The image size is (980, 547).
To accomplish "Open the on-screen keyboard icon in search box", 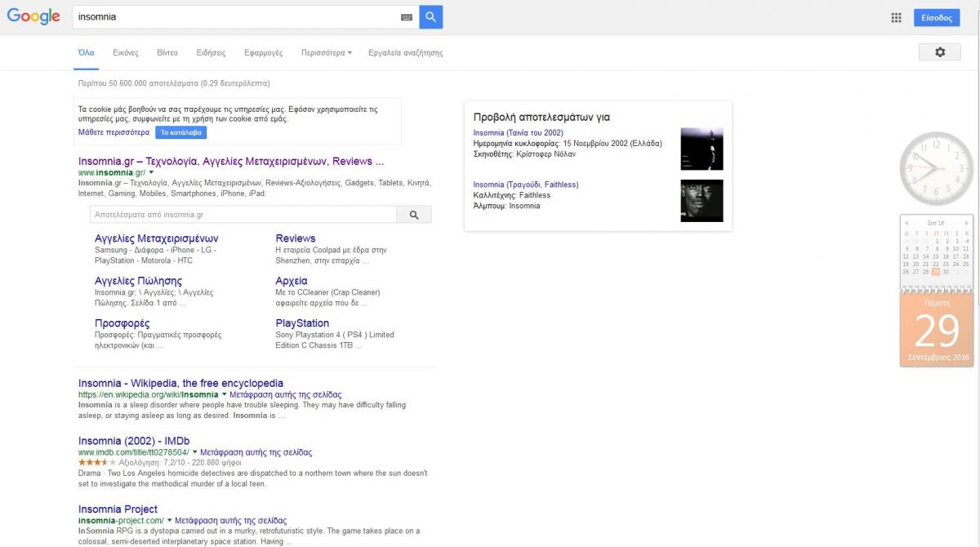I will click(x=407, y=17).
